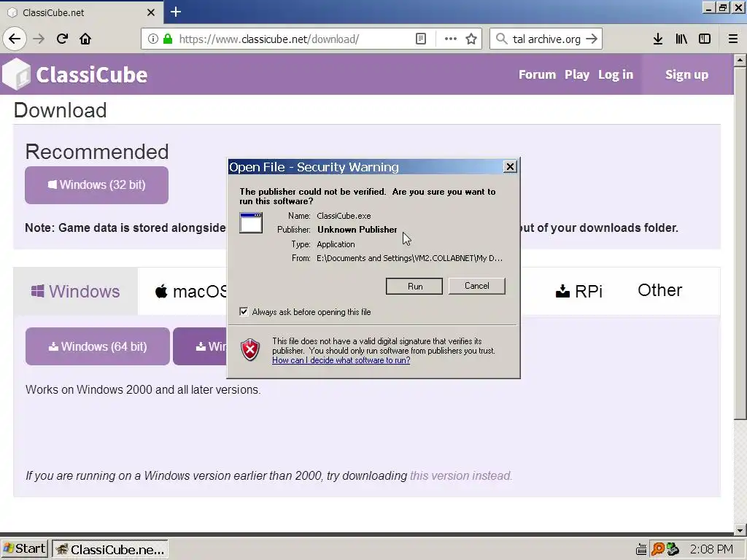Click the keyboard tray icon
The height and width of the screenshot is (560, 747).
[x=641, y=550]
